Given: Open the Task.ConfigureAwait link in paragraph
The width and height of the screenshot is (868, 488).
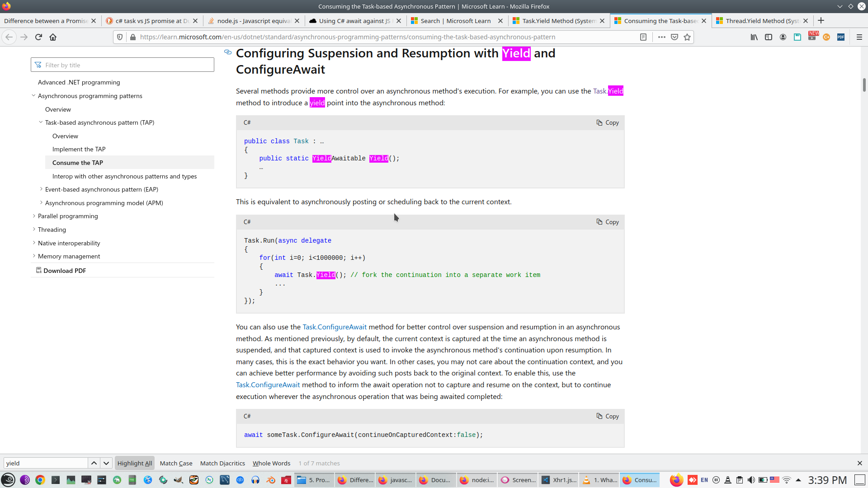Looking at the screenshot, I should (335, 327).
